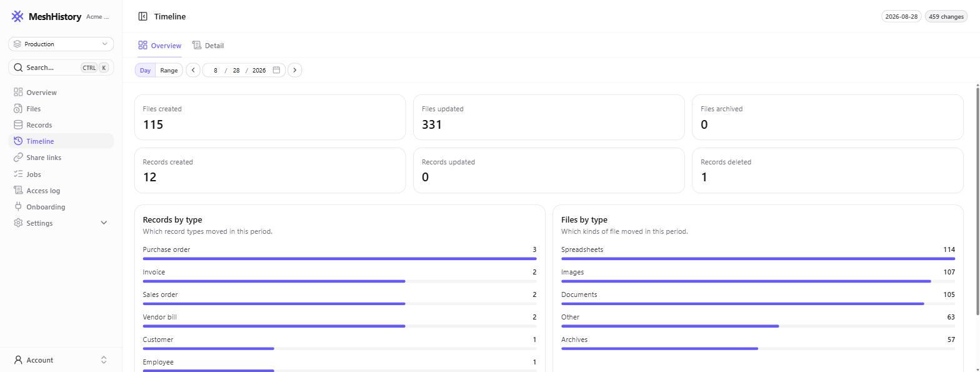The image size is (980, 372).
Task: Click the month field in date input
Action: pyautogui.click(x=215, y=70)
